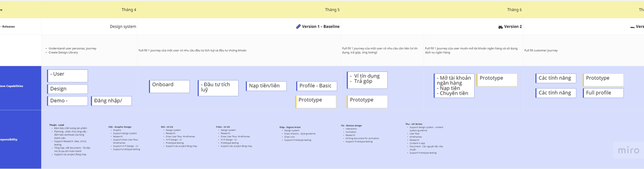This screenshot has width=644, height=169.
Task: Click the Thuận - Lead responsibility text
Action: 57,125
